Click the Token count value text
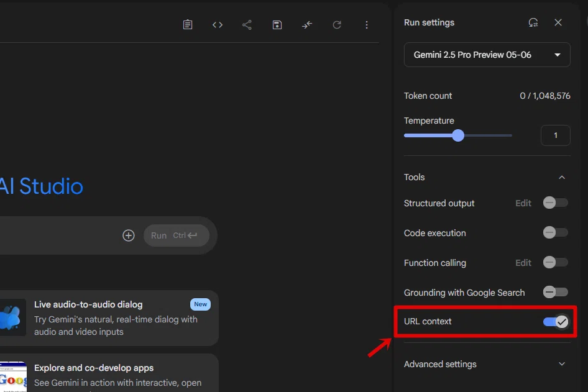The width and height of the screenshot is (588, 392). click(x=545, y=96)
